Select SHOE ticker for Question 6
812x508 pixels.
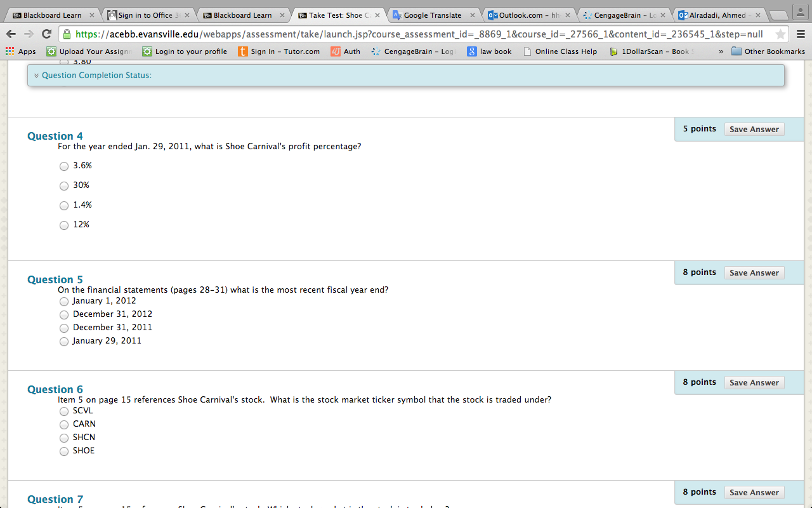pyautogui.click(x=64, y=451)
